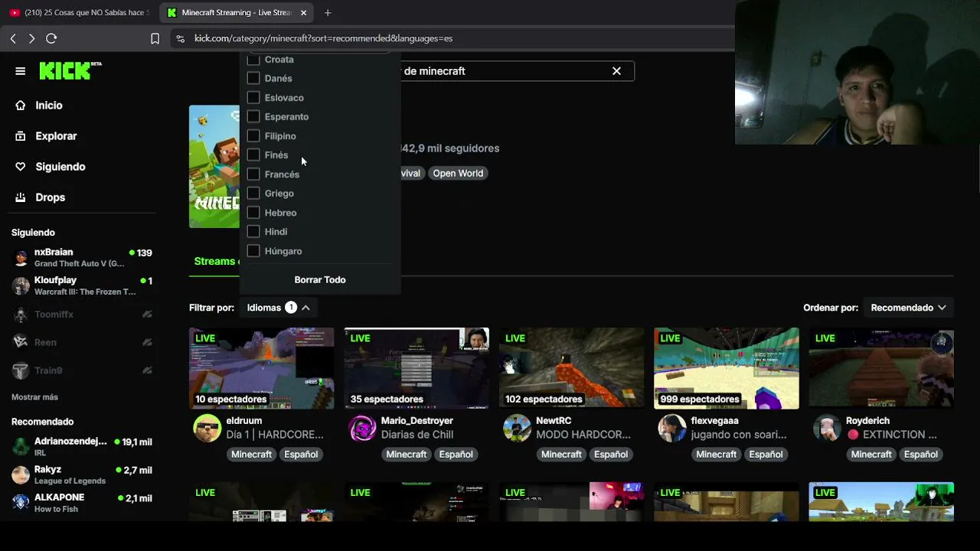Collapse the Idiomas filter dropdown
This screenshot has width=980, height=551.
[x=278, y=308]
